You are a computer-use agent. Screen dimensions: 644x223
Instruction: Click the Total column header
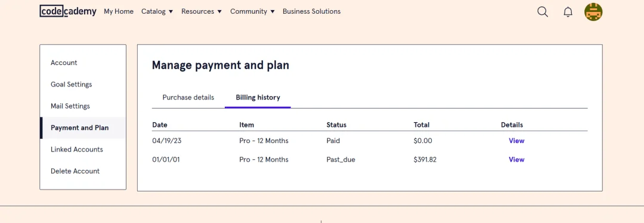[422, 125]
